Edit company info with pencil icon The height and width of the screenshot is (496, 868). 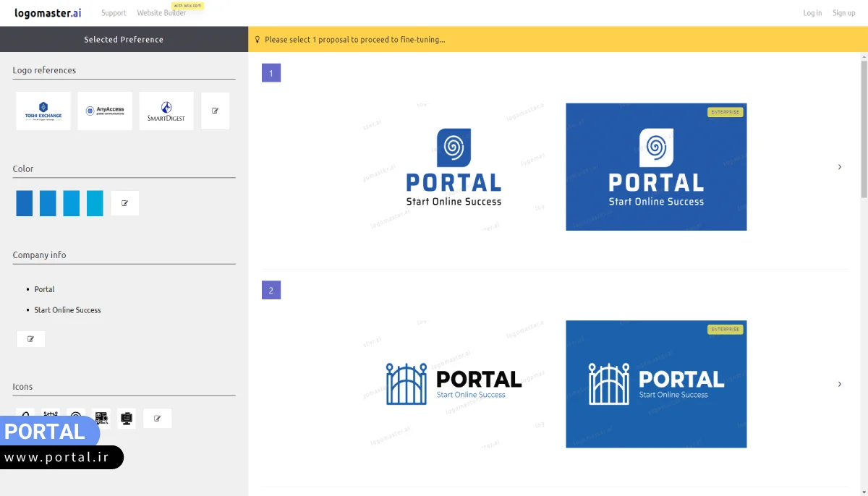[x=30, y=338]
